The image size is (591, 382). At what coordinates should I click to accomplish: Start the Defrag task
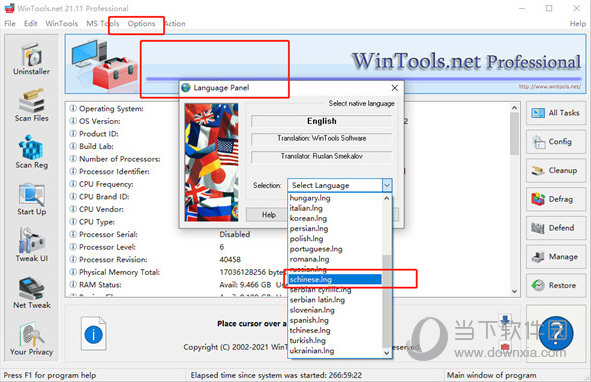[x=556, y=199]
